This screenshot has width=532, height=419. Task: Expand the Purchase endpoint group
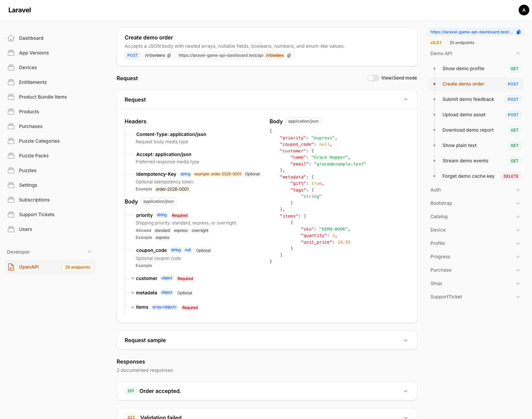coord(518,270)
